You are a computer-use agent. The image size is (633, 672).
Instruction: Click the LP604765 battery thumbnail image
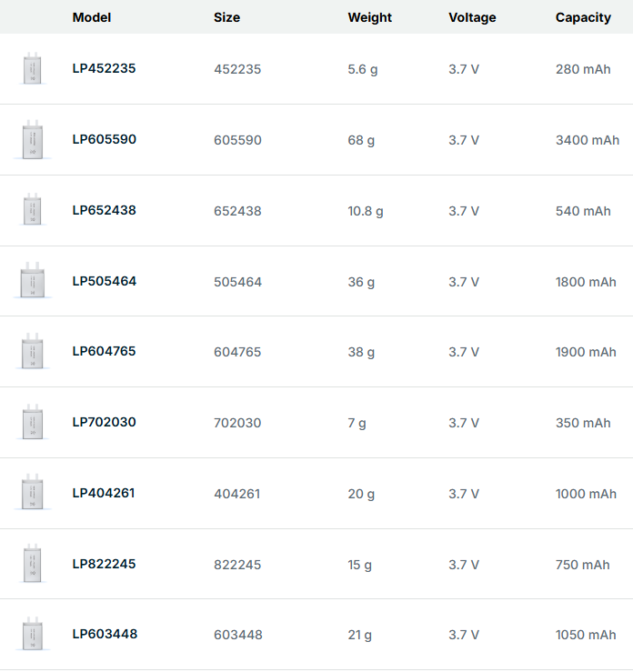pos(33,352)
